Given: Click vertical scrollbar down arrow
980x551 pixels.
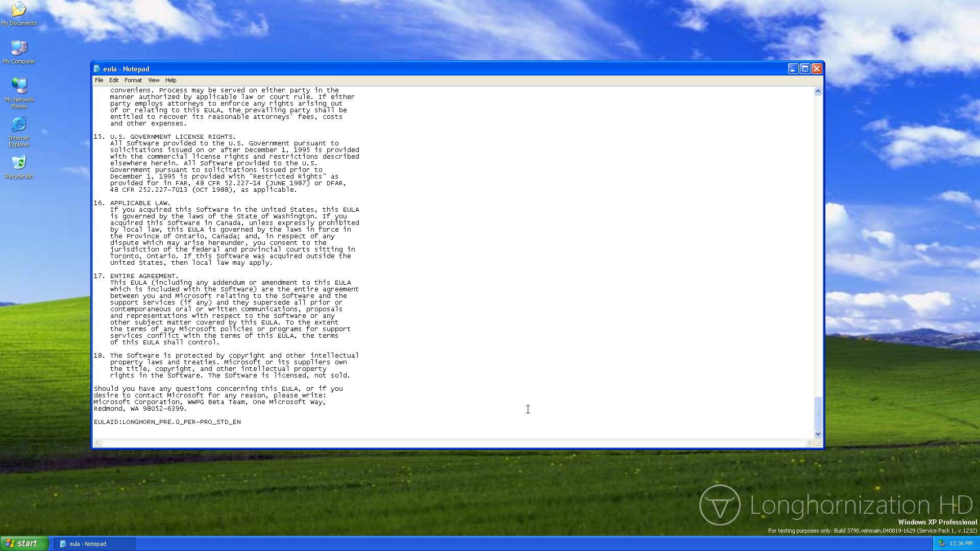Looking at the screenshot, I should (818, 434).
